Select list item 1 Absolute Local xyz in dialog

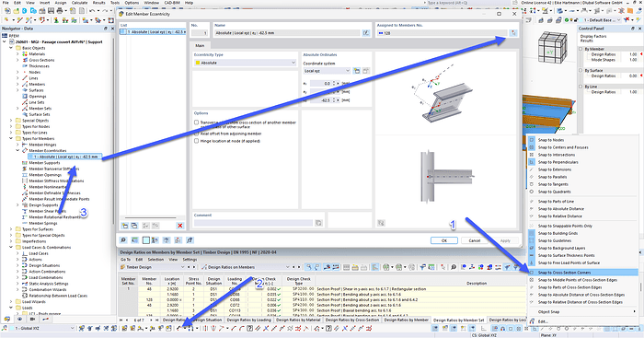point(154,31)
